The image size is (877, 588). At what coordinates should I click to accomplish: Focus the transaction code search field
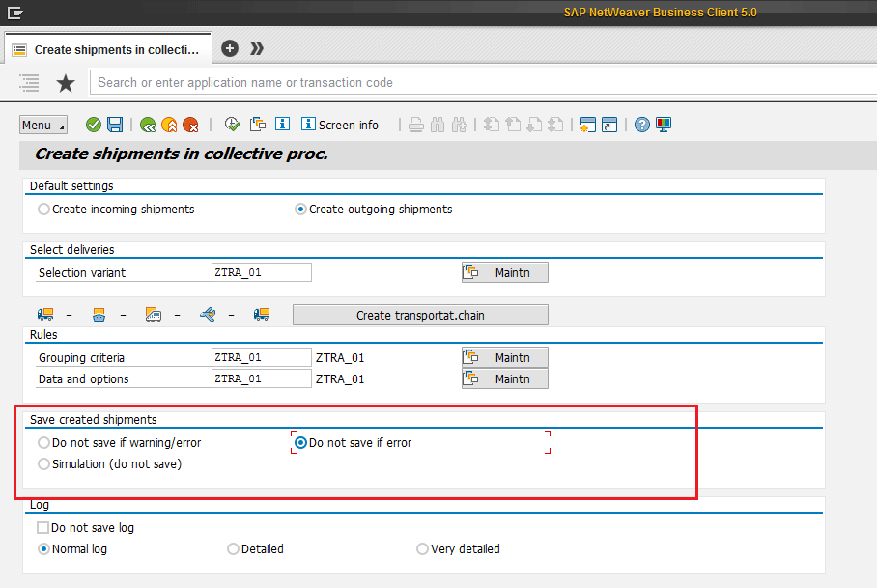point(483,83)
